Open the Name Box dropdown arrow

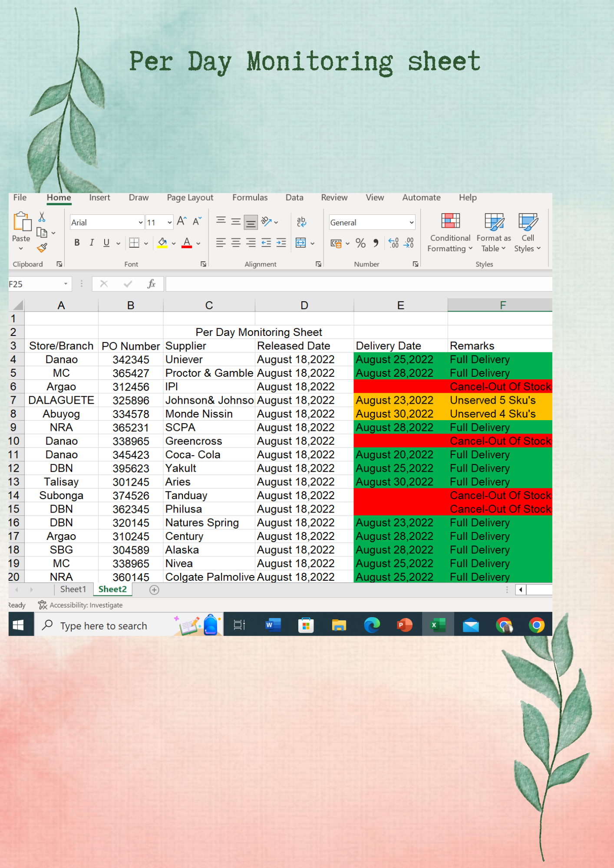tap(66, 284)
